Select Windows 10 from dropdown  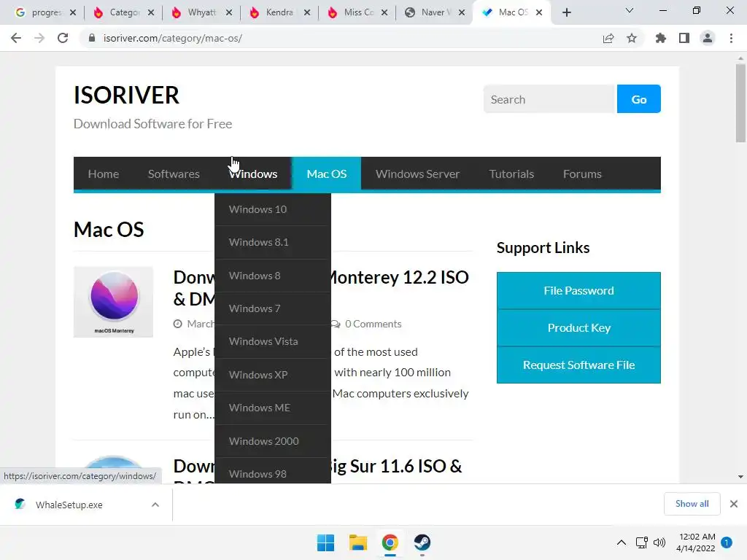click(x=273, y=209)
